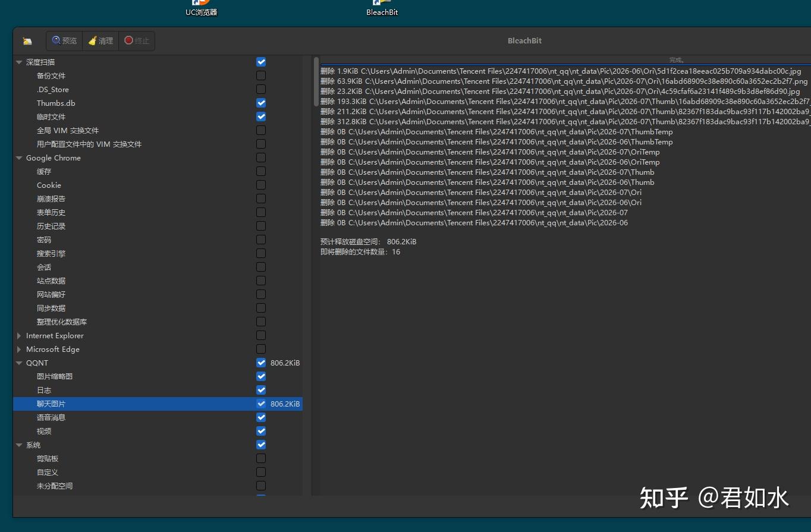The image size is (811, 532).
Task: Select the 同步数据 tree row
Action: click(x=158, y=309)
